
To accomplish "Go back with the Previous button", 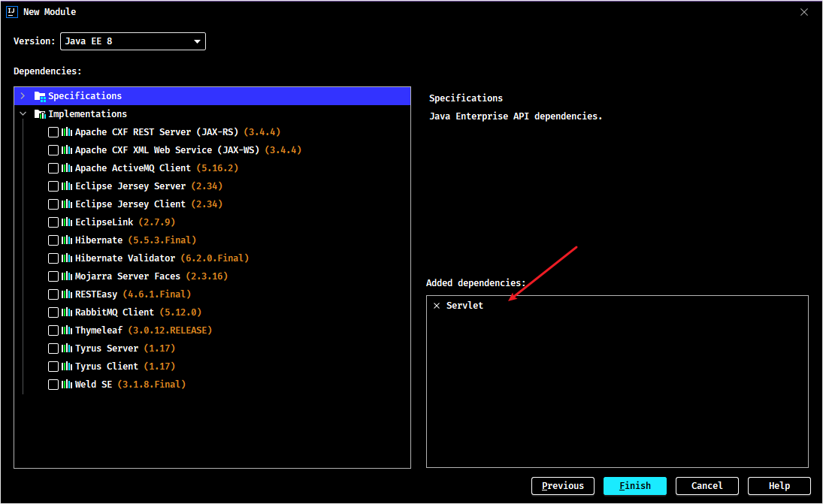I will (563, 486).
